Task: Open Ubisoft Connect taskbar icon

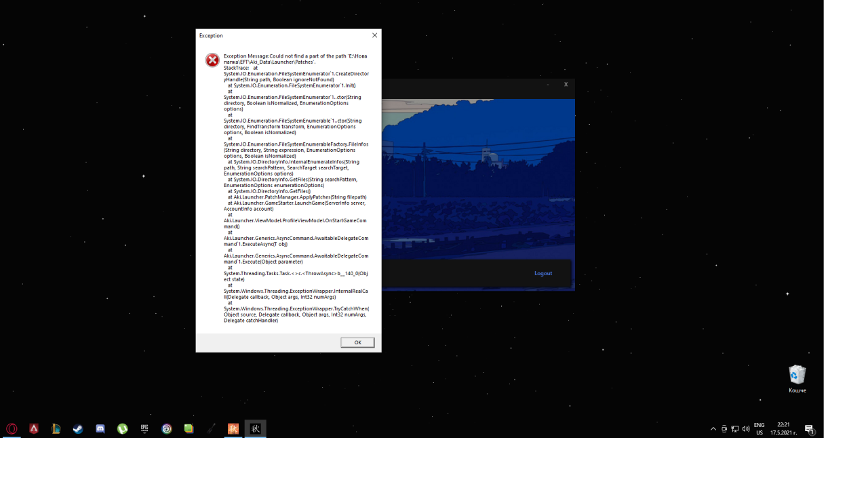Action: click(167, 428)
